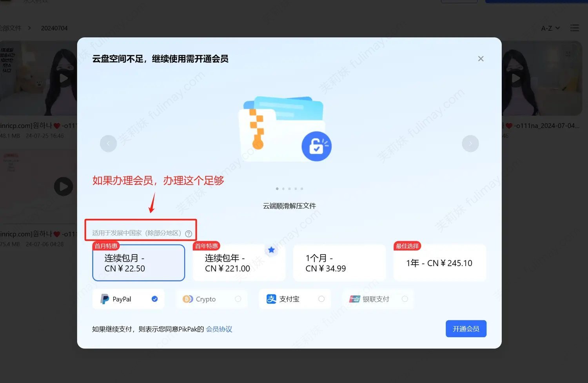Switch file list view mode
This screenshot has width=588, height=383.
pyautogui.click(x=575, y=28)
